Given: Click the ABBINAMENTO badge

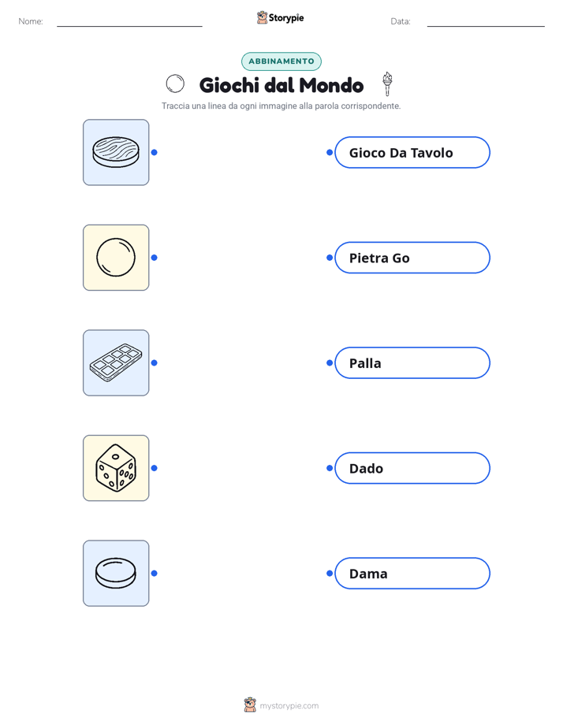Looking at the screenshot, I should pyautogui.click(x=281, y=61).
